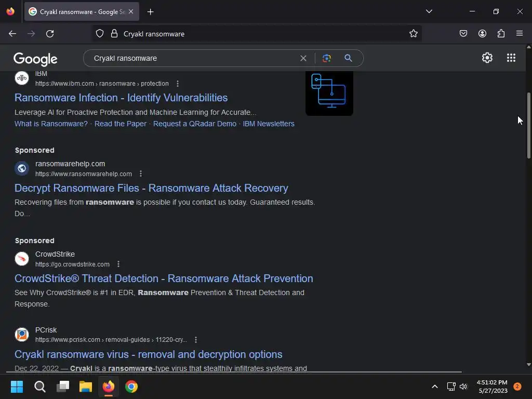Open Windows taskbar search
The image size is (532, 399).
[x=39, y=387]
